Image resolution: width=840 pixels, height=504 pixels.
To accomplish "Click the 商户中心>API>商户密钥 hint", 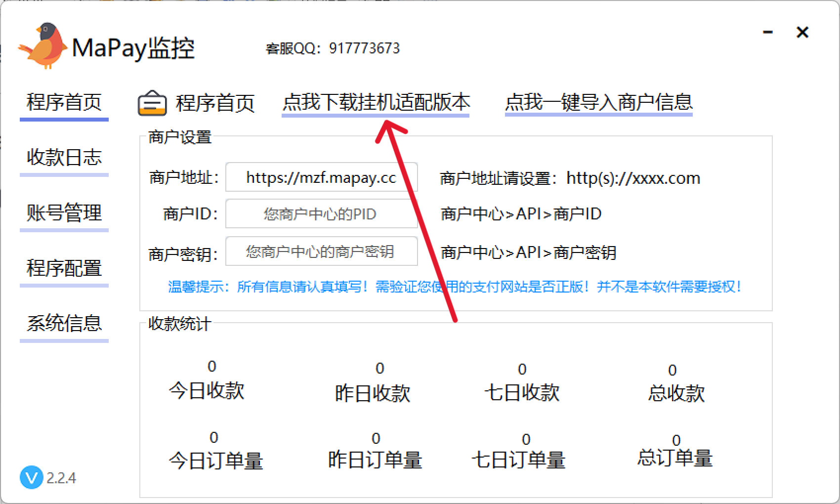I will click(x=528, y=252).
